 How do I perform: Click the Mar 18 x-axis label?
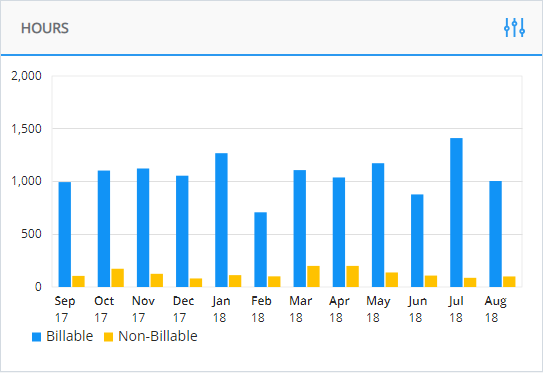[x=301, y=309]
